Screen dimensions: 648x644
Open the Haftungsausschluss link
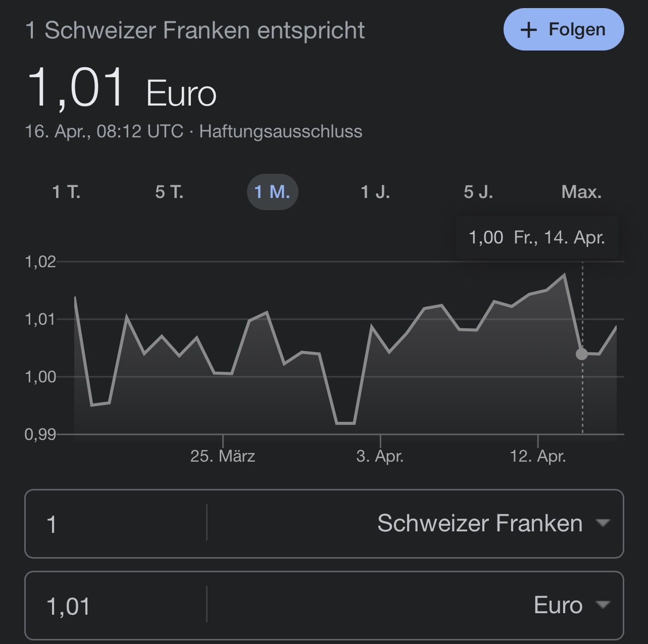point(281,131)
